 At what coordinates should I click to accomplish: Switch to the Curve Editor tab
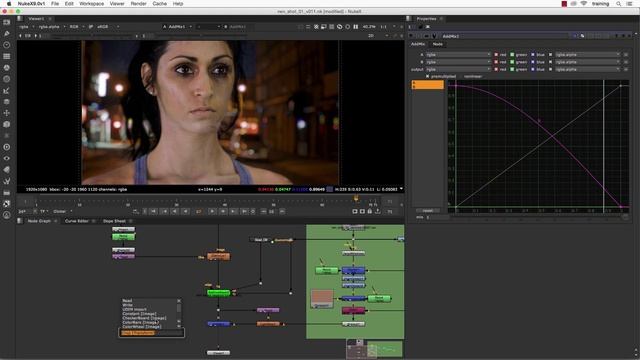pos(76,221)
